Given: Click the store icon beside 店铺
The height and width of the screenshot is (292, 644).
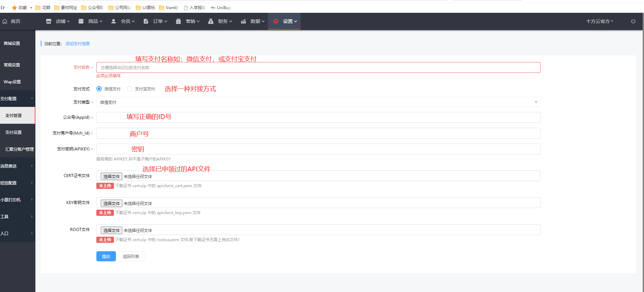Looking at the screenshot, I should [x=49, y=21].
